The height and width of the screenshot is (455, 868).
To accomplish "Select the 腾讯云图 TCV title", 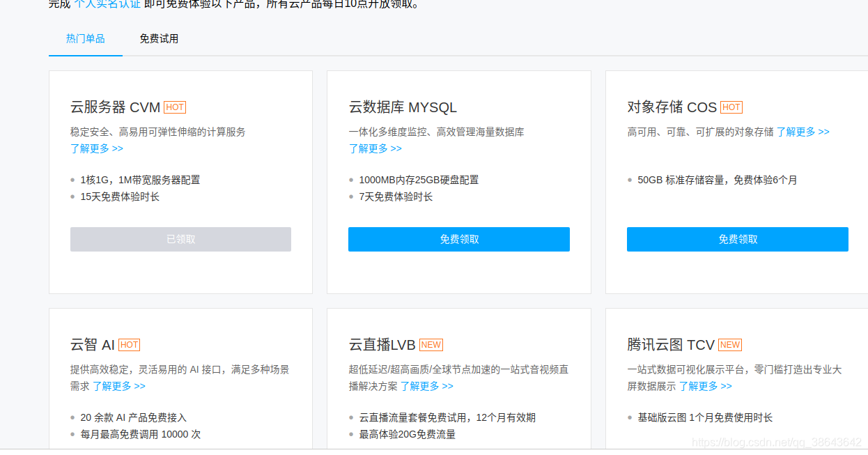I will [x=672, y=345].
